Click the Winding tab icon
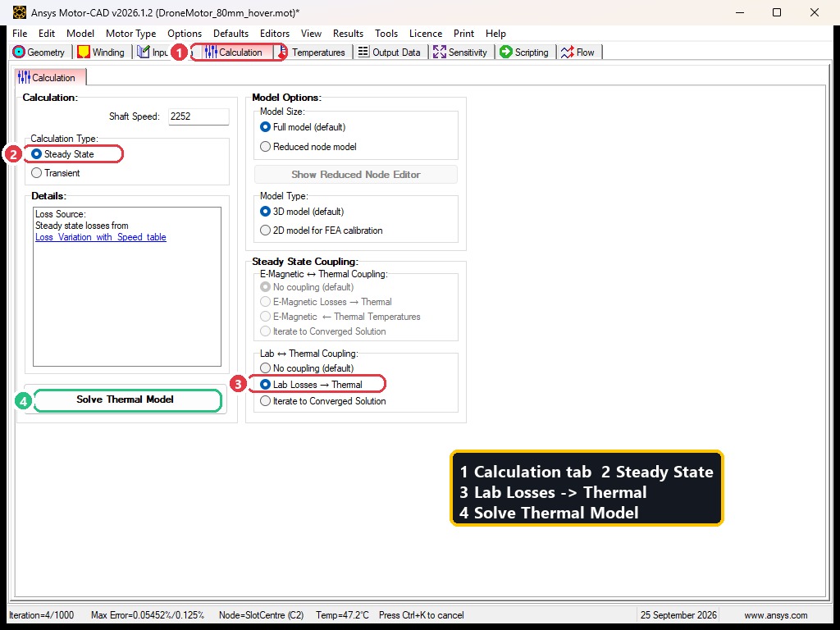The width and height of the screenshot is (840, 630). pyautogui.click(x=84, y=52)
